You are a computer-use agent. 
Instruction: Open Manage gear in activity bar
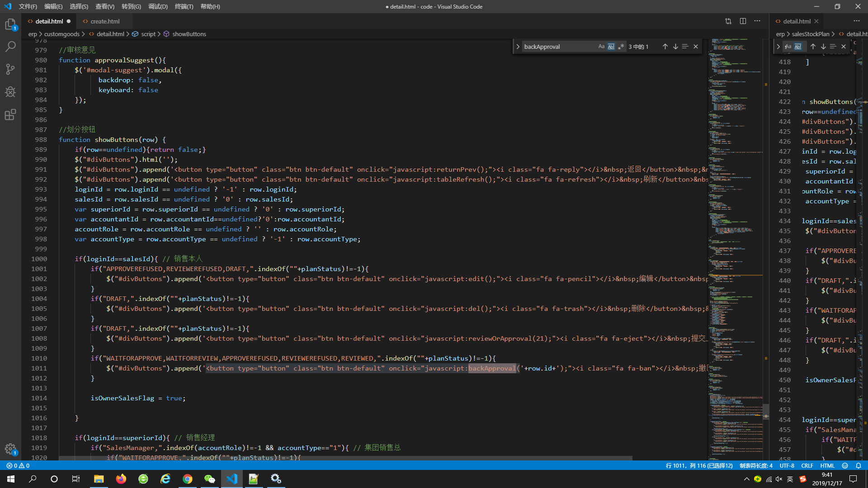10,449
